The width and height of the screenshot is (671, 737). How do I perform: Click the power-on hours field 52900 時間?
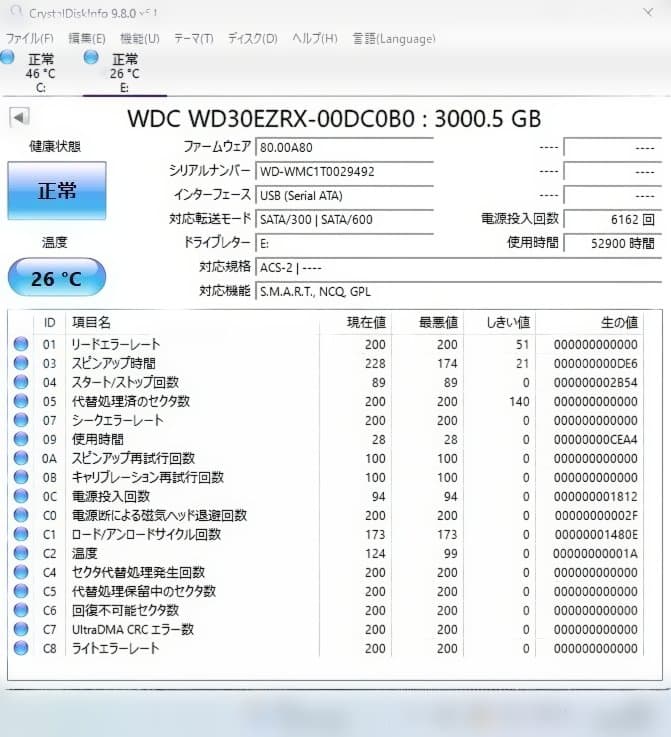[612, 243]
